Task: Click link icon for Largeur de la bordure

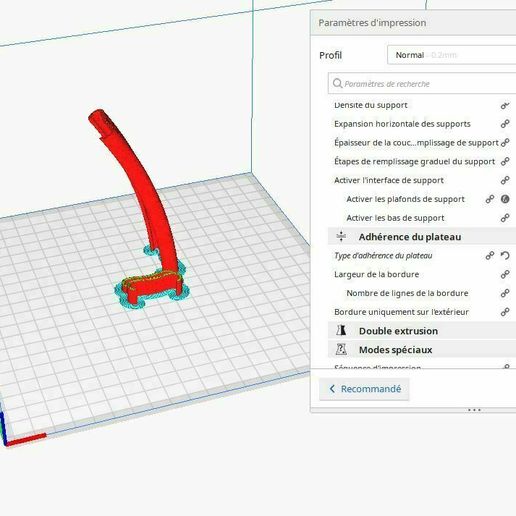Action: tap(505, 274)
